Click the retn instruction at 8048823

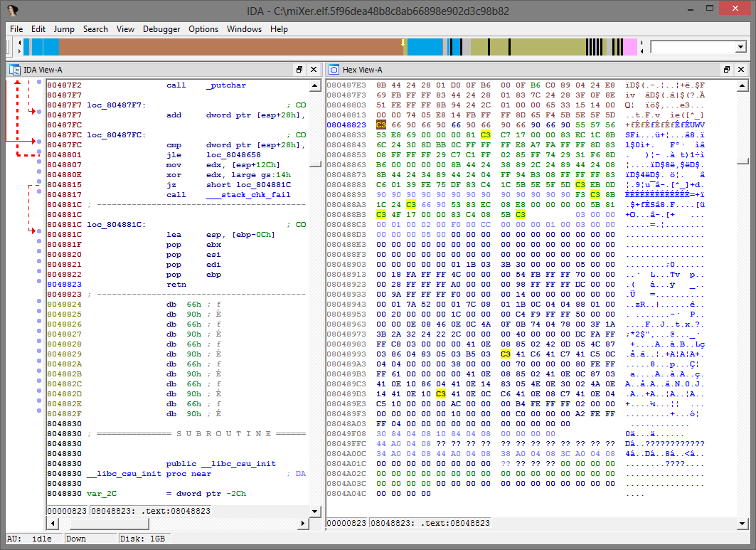[x=176, y=285]
